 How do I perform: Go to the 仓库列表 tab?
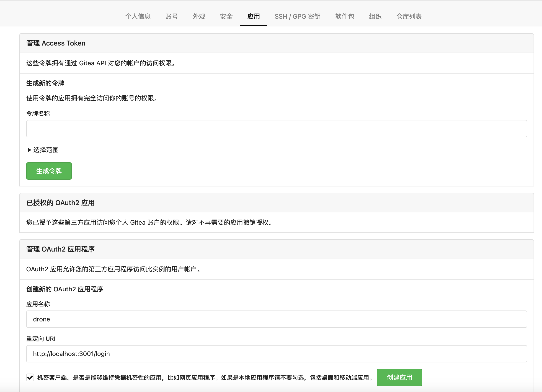click(x=409, y=16)
